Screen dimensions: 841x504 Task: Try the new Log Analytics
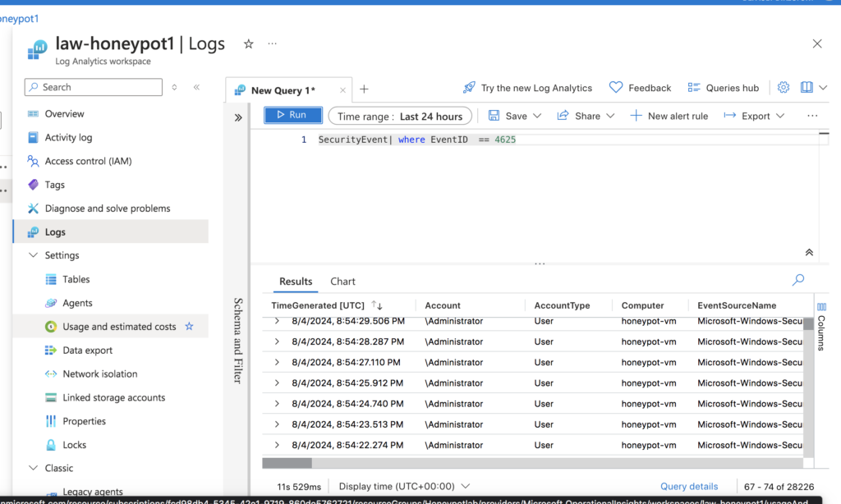pyautogui.click(x=528, y=87)
